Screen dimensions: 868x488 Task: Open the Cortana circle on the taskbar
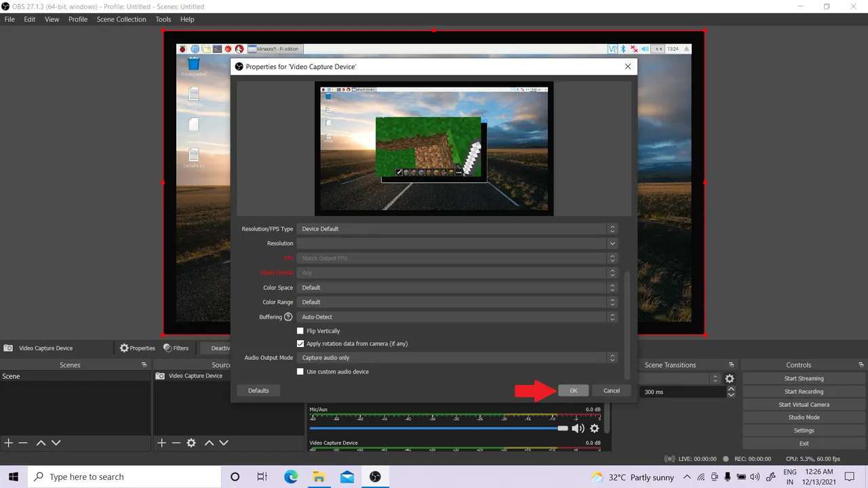click(x=235, y=476)
